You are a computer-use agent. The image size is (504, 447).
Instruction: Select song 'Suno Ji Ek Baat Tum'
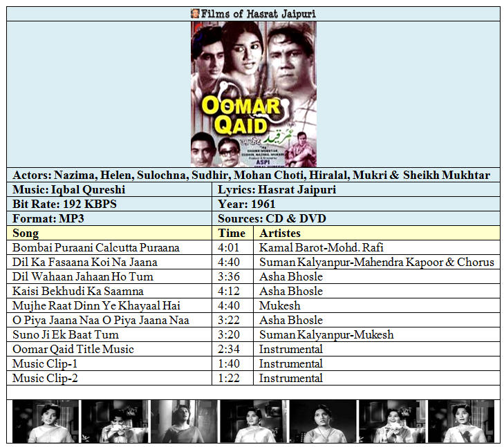tap(66, 334)
